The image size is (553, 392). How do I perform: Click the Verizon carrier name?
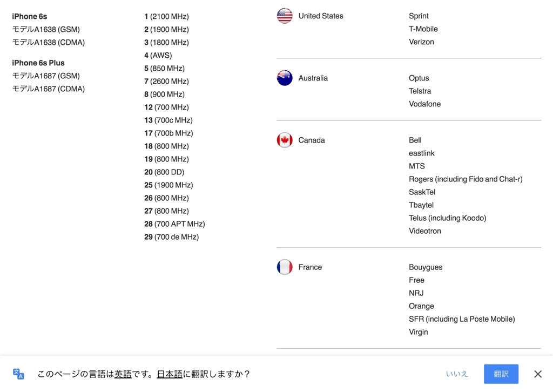[x=421, y=42]
